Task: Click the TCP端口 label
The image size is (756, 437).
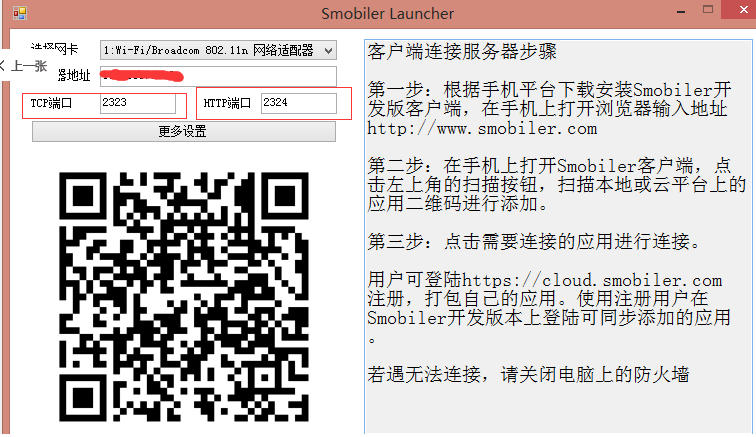Action: point(51,103)
